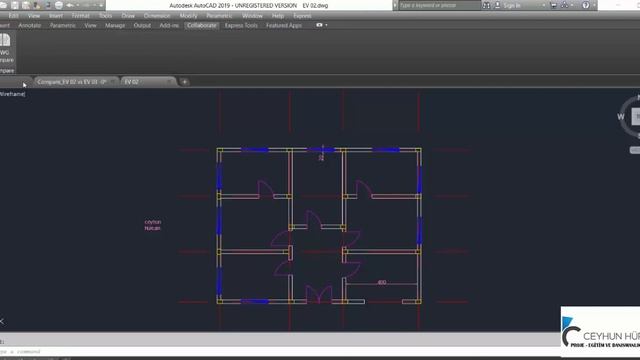The width and height of the screenshot is (640, 360).
Task: Switch to View ribbon tab
Action: pyautogui.click(x=90, y=25)
